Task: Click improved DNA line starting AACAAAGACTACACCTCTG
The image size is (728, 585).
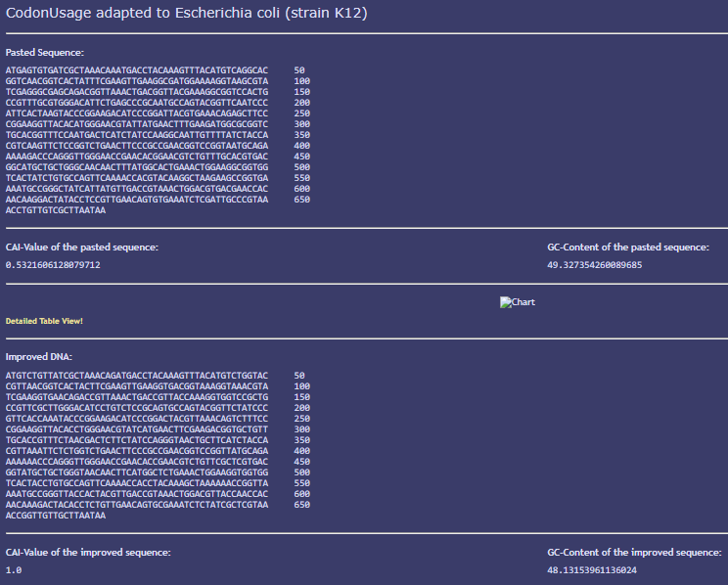Action: coord(137,504)
